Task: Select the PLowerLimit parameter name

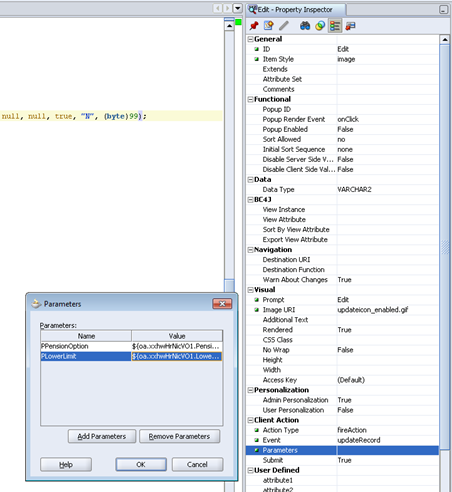Action: (x=86, y=356)
